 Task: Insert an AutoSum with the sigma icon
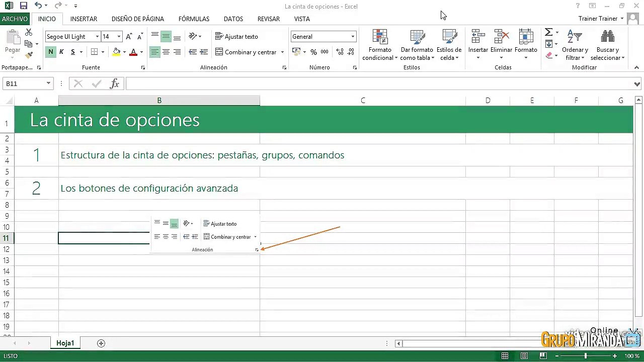click(x=549, y=32)
